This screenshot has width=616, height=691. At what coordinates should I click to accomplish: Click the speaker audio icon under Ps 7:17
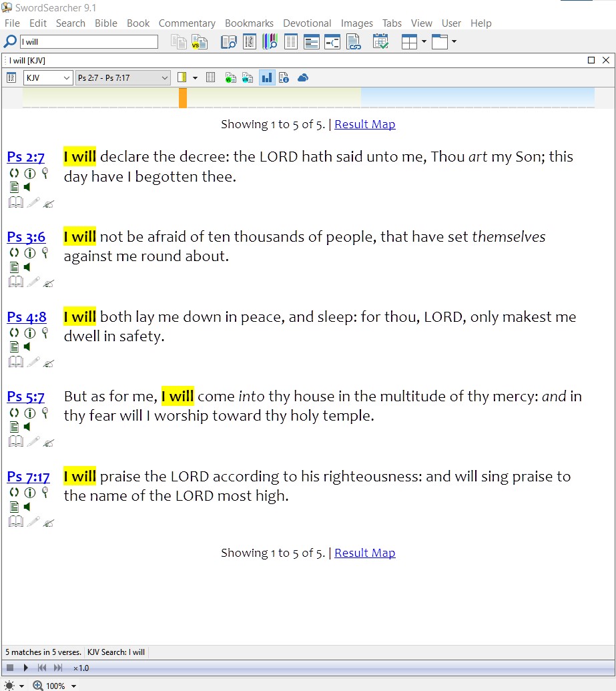click(x=27, y=507)
